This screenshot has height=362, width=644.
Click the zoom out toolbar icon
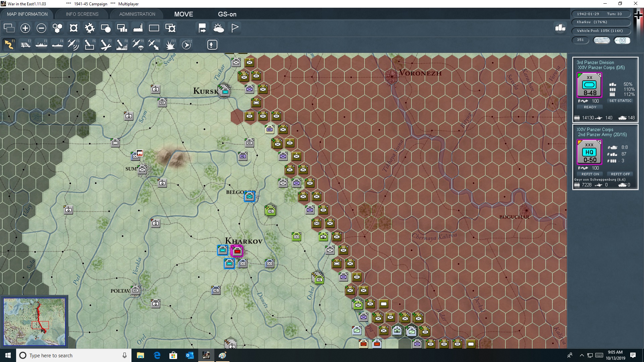pyautogui.click(x=41, y=28)
